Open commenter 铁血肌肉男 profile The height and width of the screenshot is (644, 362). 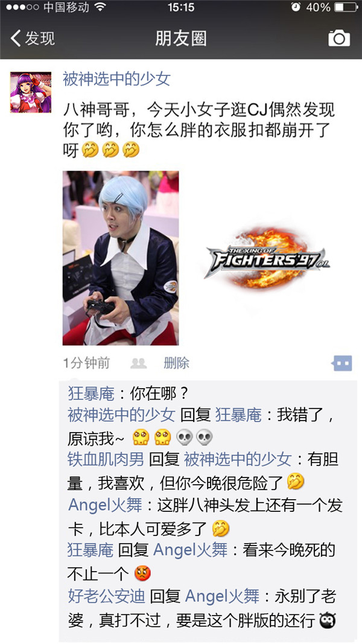(106, 459)
